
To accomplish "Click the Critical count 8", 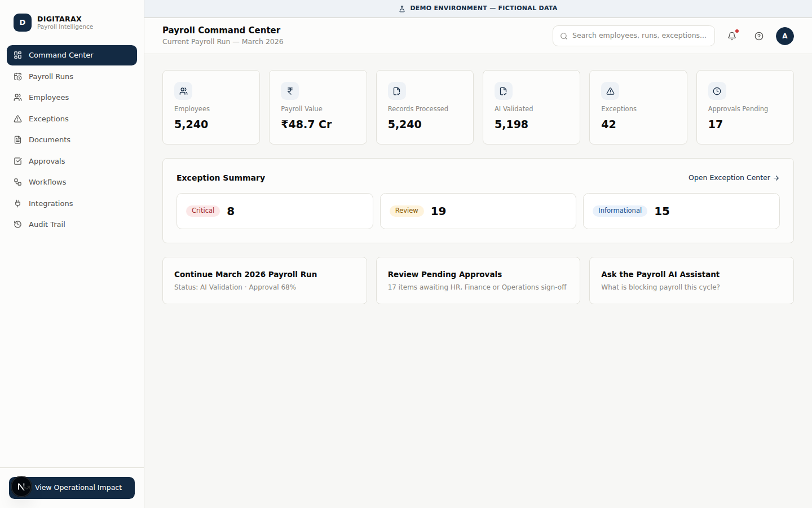I will tap(231, 211).
